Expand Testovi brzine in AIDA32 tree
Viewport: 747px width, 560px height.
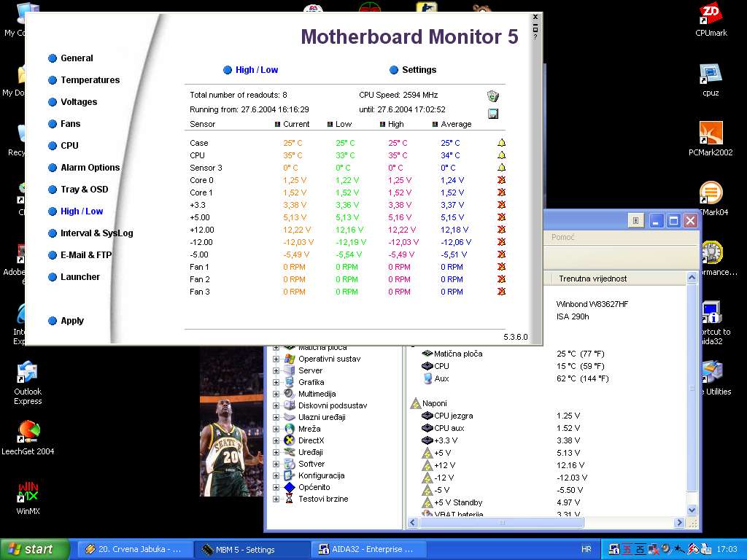[x=276, y=499]
